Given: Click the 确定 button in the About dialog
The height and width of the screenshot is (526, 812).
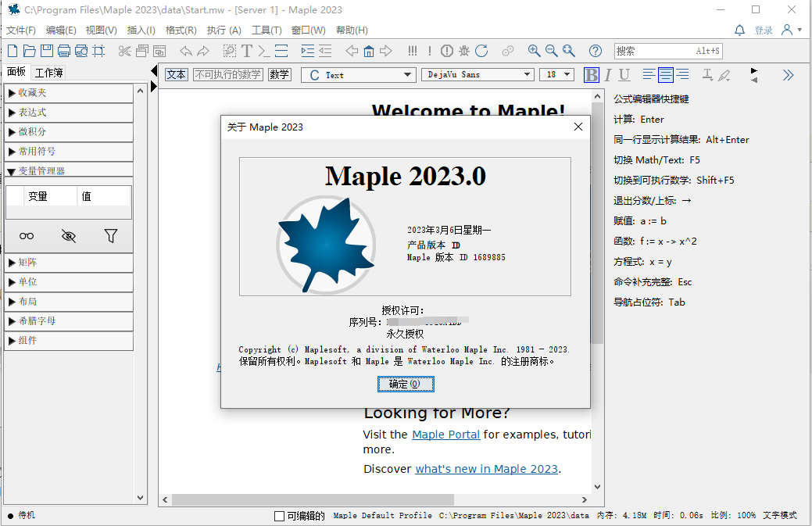Looking at the screenshot, I should click(x=405, y=384).
